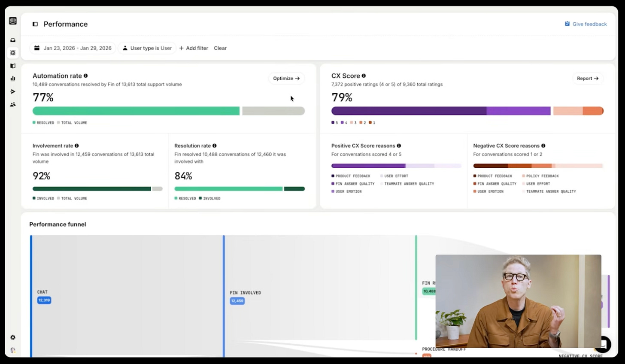625x364 pixels.
Task: Click the FIN INVOLVED 12,459 funnel badge
Action: 237,301
